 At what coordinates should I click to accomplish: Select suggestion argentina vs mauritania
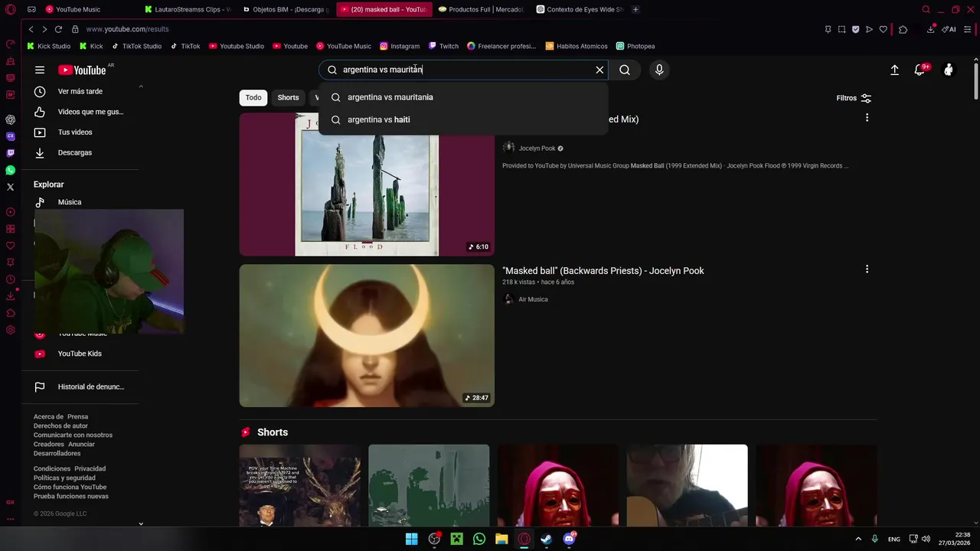coord(463,97)
